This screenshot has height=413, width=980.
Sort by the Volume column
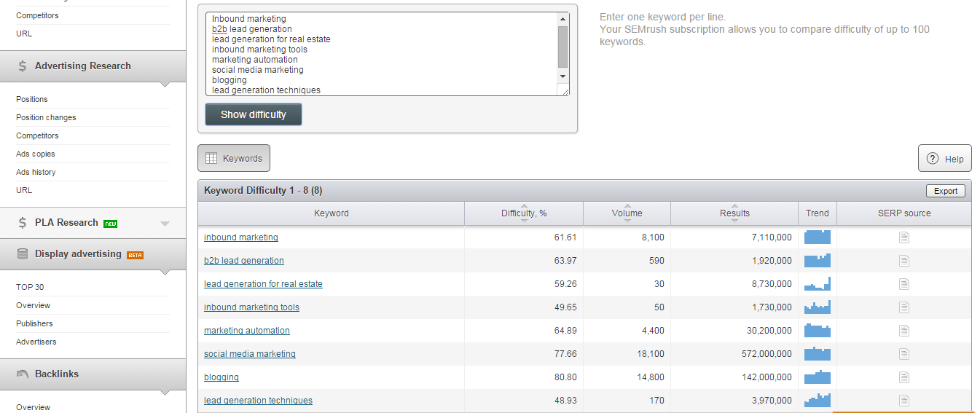pos(627,213)
